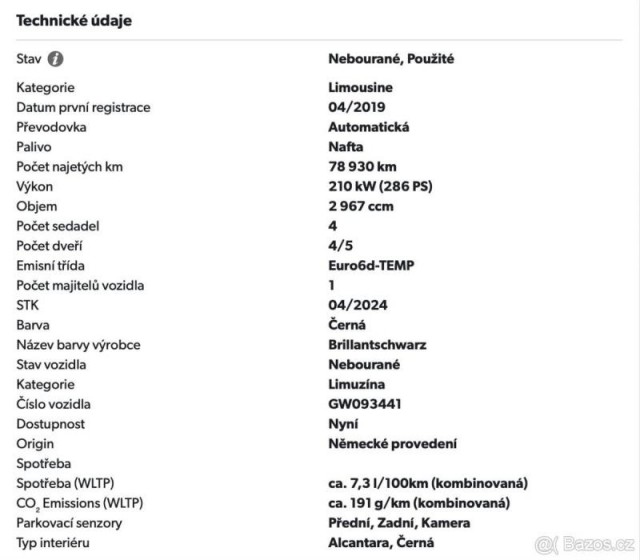Click the 04/2019 first registration date
This screenshot has width=640, height=560.
point(356,107)
